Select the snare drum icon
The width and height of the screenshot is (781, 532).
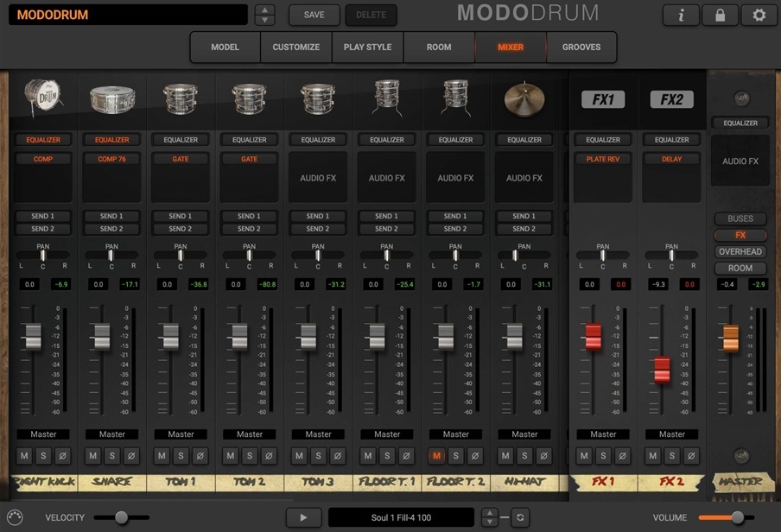click(112, 98)
